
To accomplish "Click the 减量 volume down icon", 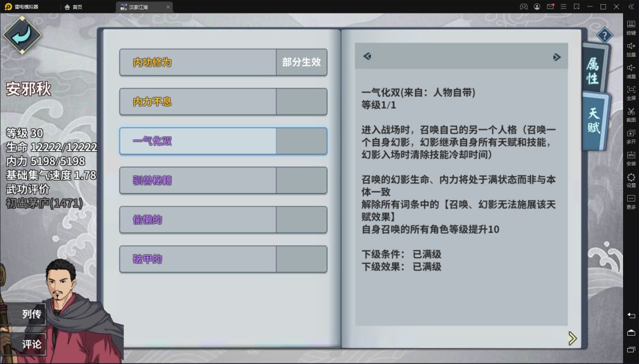I will pyautogui.click(x=631, y=71).
